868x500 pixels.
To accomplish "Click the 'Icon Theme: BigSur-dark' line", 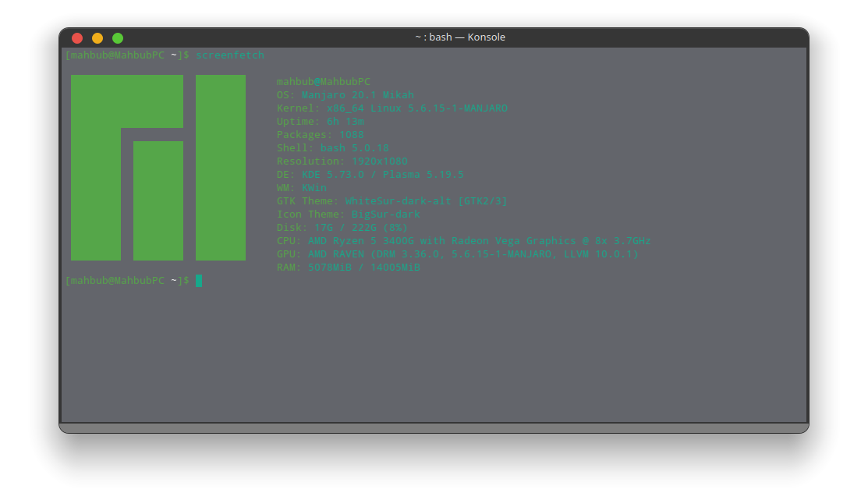I will [x=348, y=215].
